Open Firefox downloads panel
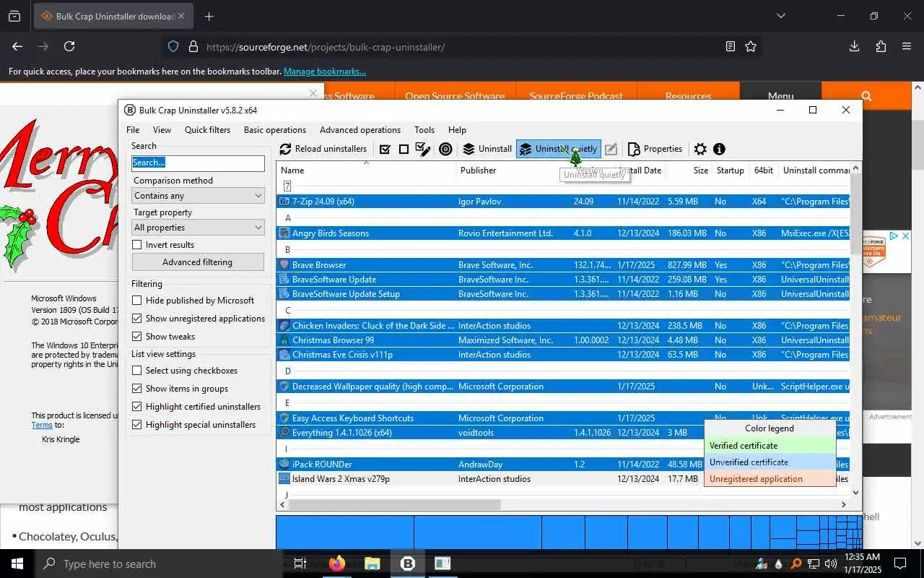The height and width of the screenshot is (578, 924). (854, 46)
